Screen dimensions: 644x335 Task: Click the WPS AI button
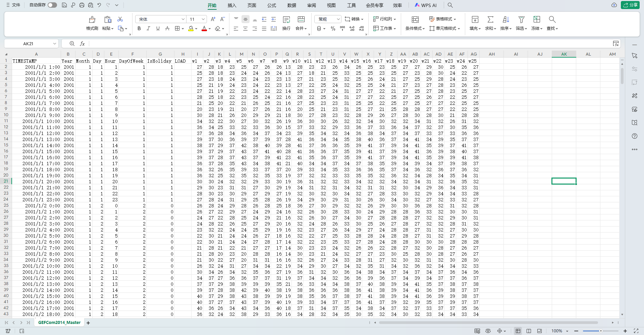tap(426, 5)
